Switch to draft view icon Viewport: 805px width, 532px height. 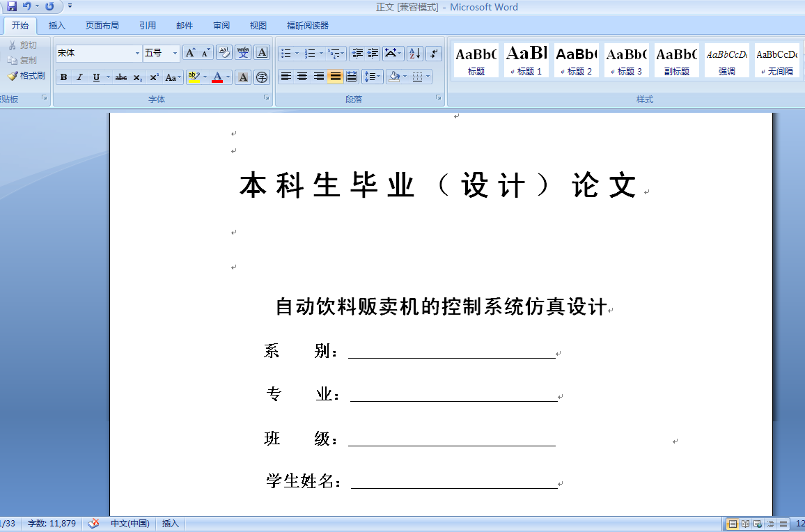pyautogui.click(x=783, y=524)
